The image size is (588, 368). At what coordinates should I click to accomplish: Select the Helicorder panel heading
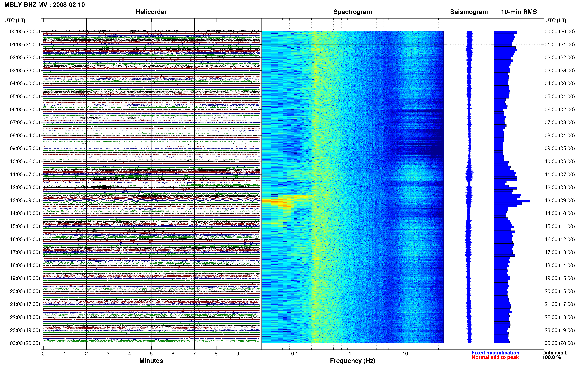[151, 12]
